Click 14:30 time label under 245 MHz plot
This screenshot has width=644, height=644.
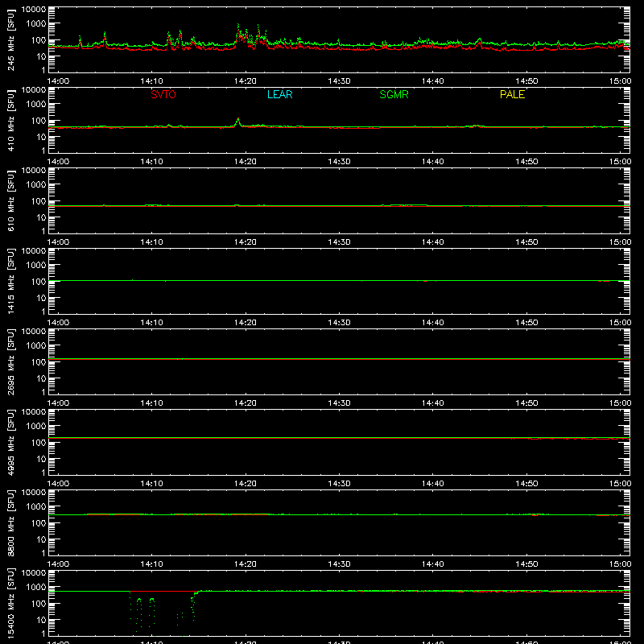pyautogui.click(x=339, y=81)
